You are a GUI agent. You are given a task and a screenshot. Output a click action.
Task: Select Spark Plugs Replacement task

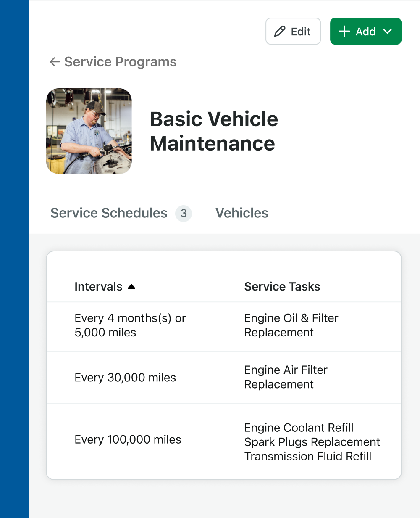[312, 442]
